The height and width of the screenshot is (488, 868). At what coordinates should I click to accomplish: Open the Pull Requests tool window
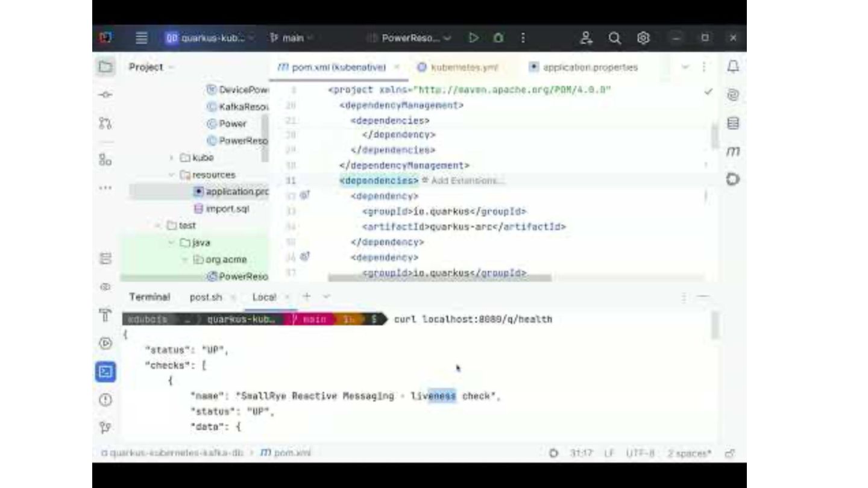(x=105, y=124)
